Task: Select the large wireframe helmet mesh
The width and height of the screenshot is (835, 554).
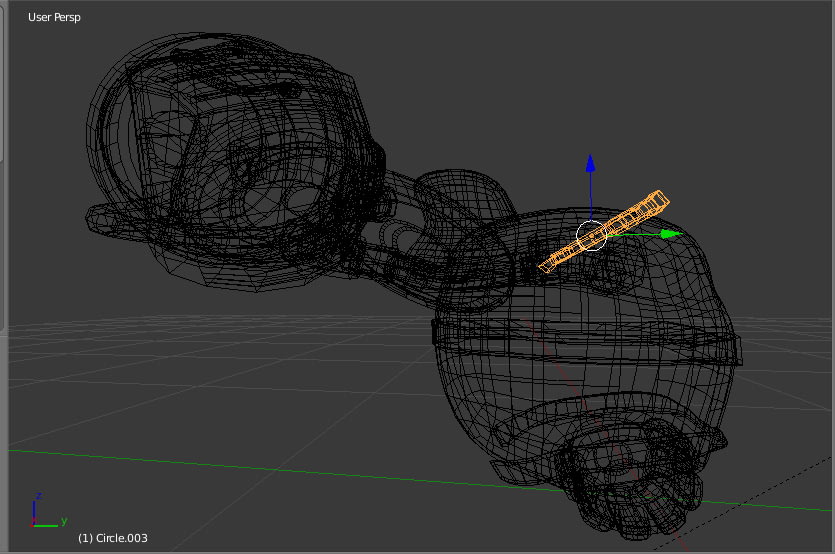Action: pos(234,160)
